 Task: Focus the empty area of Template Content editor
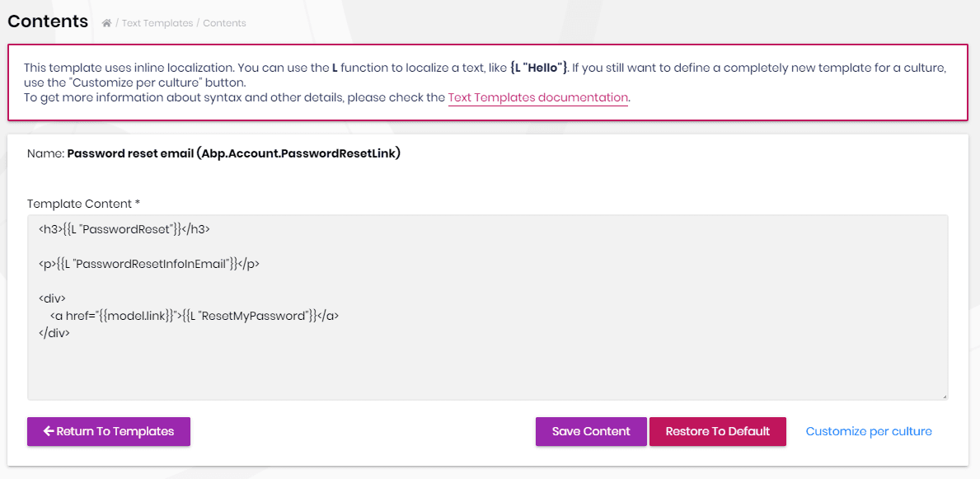[486, 367]
